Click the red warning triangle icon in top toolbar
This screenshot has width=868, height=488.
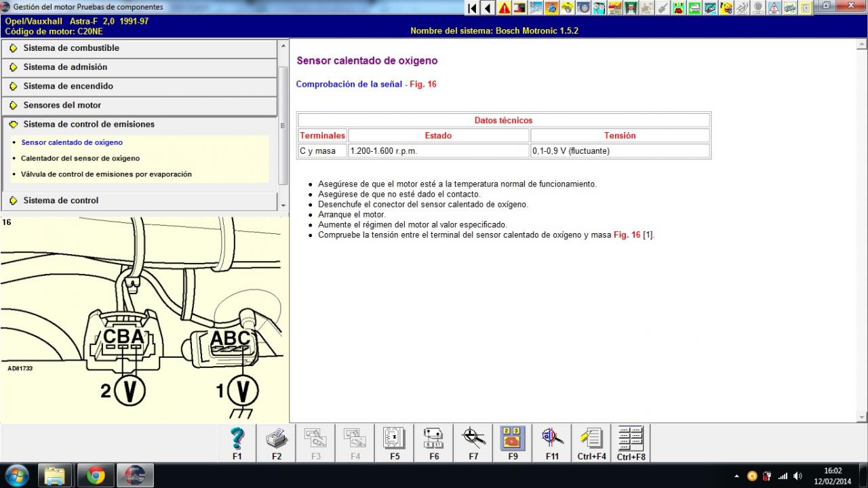tap(504, 8)
